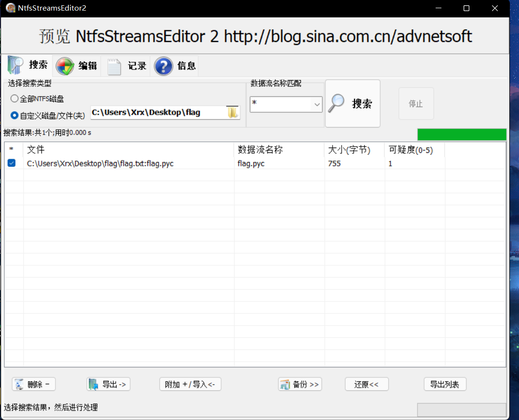Toggle the checkbox for the flag.txt:flag.pyc row
The image size is (519, 420).
[x=12, y=163]
